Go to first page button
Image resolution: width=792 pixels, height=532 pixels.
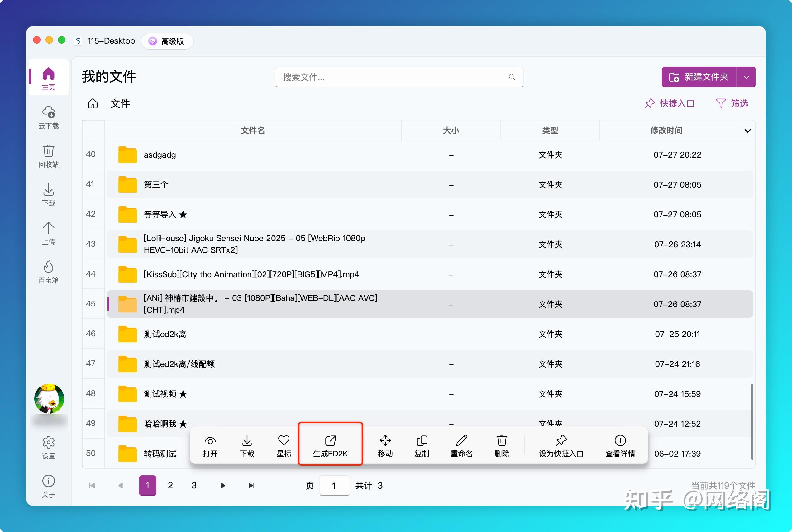(x=92, y=486)
